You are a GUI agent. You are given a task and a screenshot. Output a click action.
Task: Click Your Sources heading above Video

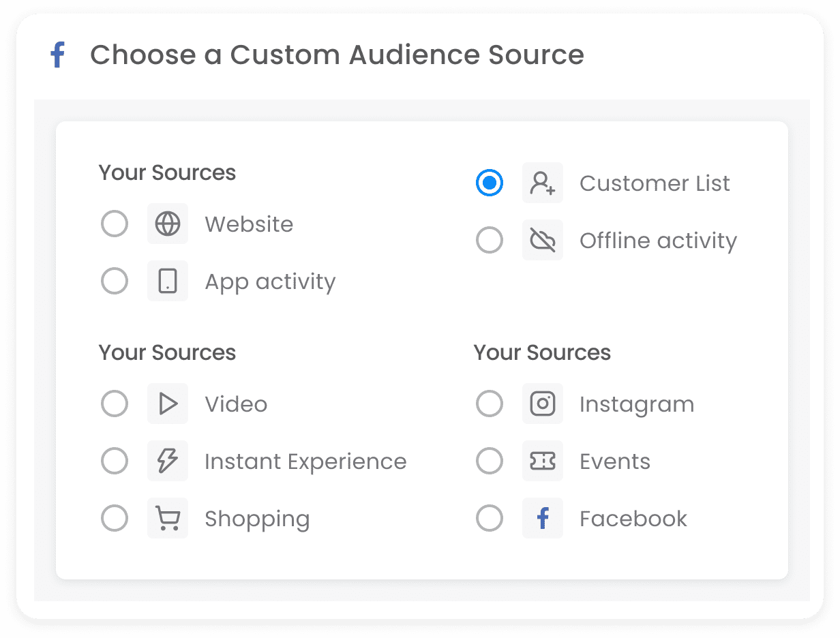click(x=167, y=352)
